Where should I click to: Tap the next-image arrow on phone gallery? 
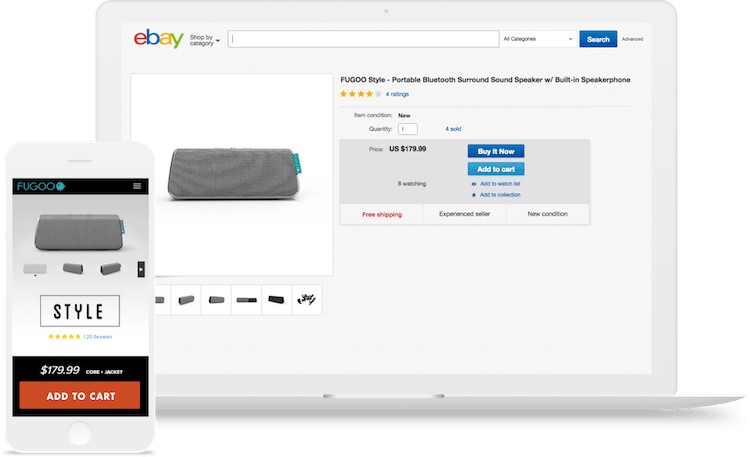(141, 268)
